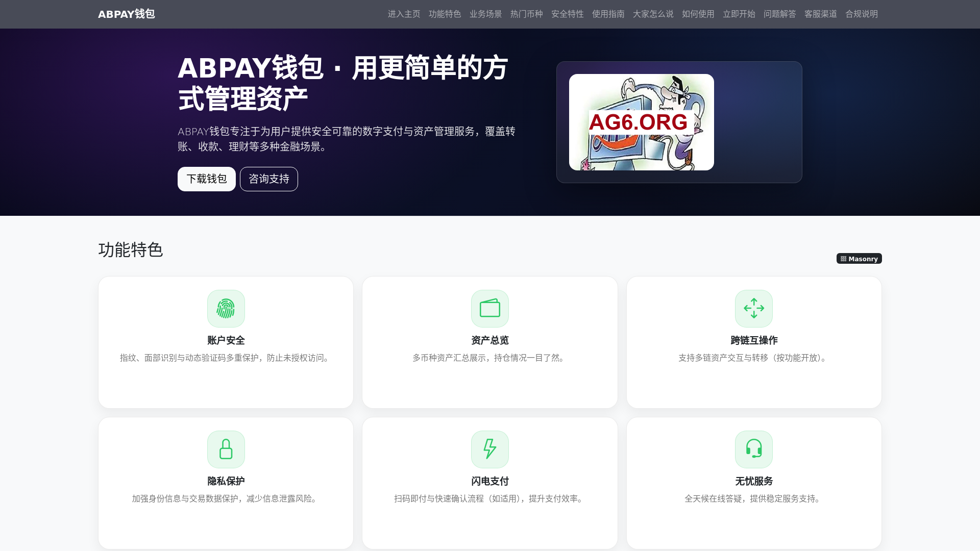Go to 客服渠道 in the navigation
Viewport: 980px width, 551px height.
[x=821, y=14]
